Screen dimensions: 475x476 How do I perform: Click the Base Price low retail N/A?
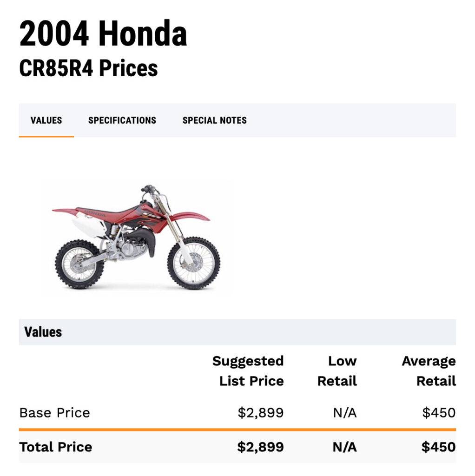click(x=344, y=413)
